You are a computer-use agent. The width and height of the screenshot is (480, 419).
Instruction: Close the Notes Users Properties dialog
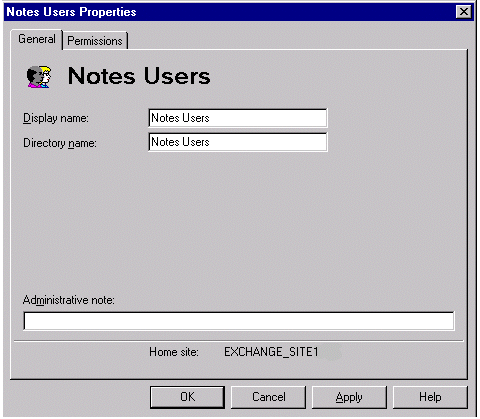[x=463, y=12]
